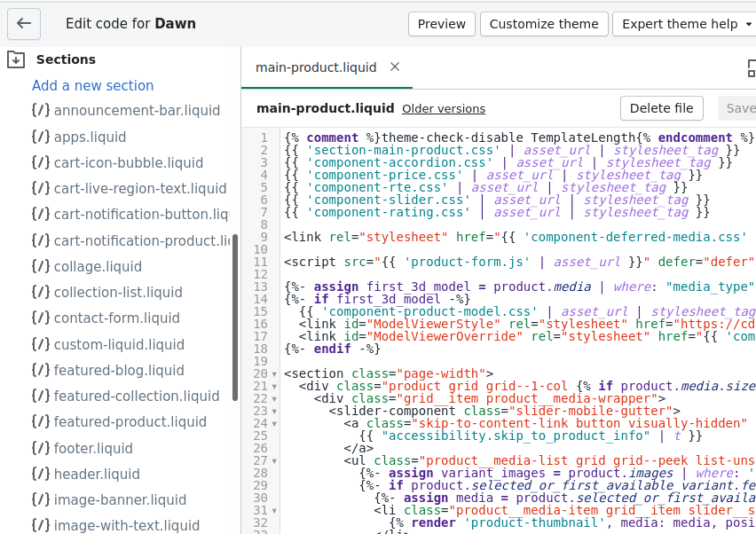Click the expand editor icon at top right
Viewport: 756px width, 534px height.
[x=751, y=68]
